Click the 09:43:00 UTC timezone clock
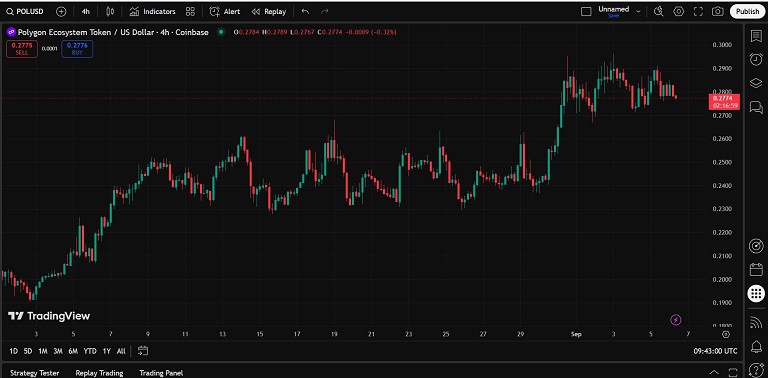The image size is (768, 378). click(x=715, y=351)
